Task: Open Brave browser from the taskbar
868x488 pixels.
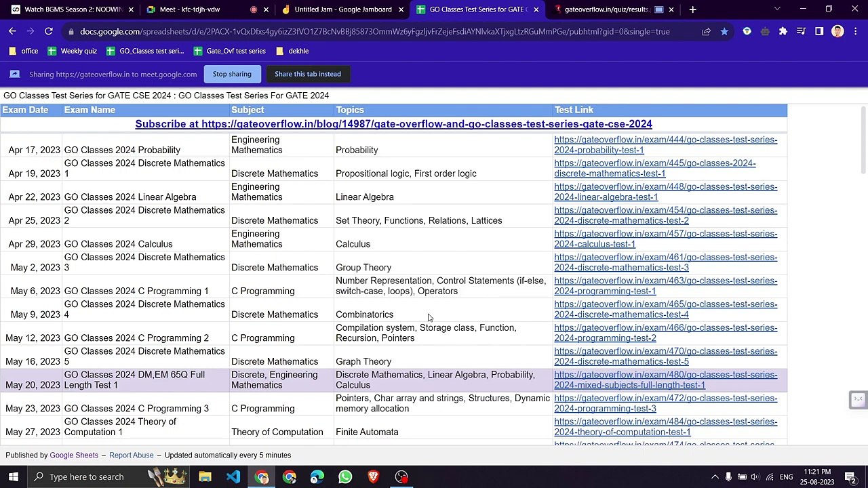Action: coord(373,477)
